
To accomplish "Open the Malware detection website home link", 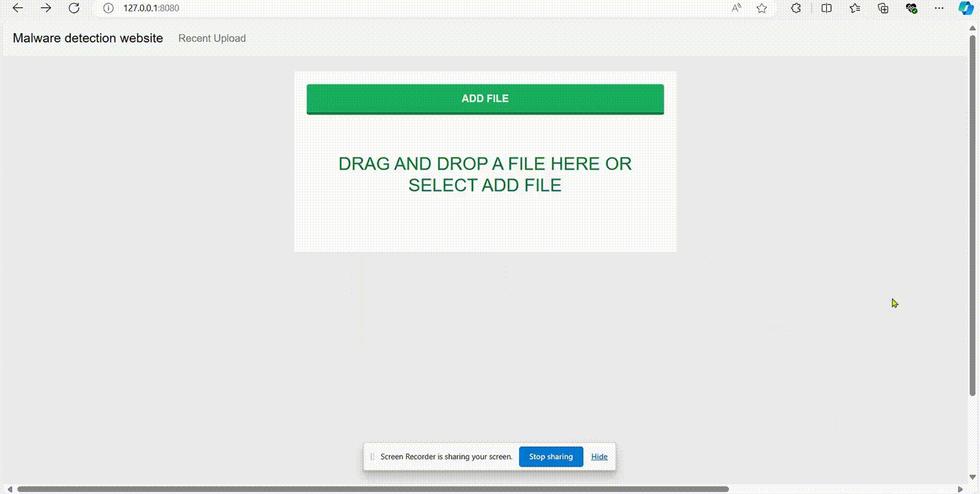I will 88,38.
